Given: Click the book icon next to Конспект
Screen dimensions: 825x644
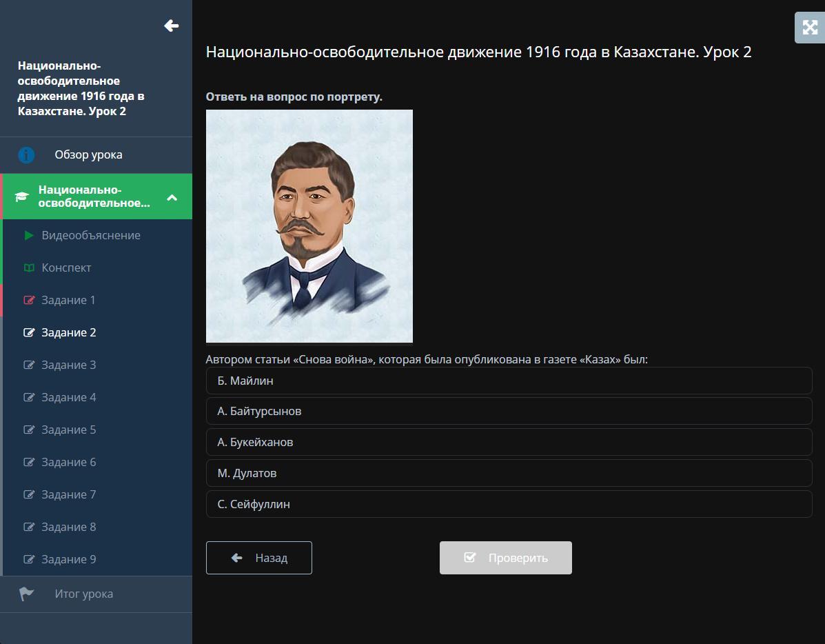Looking at the screenshot, I should coord(29,268).
